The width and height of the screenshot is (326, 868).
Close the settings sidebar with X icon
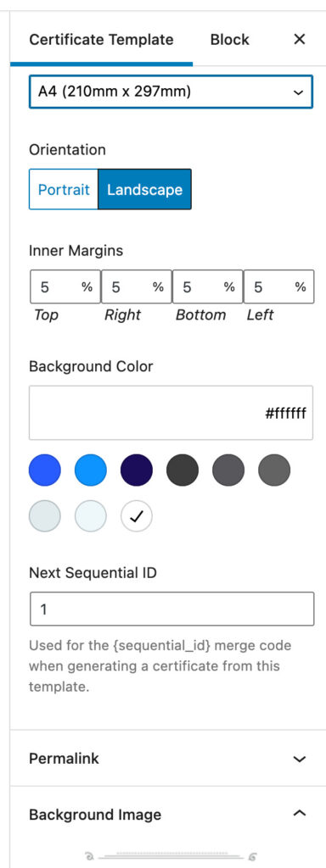[300, 39]
